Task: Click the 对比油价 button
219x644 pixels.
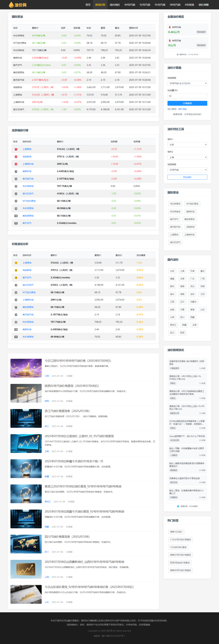Action: tap(187, 177)
